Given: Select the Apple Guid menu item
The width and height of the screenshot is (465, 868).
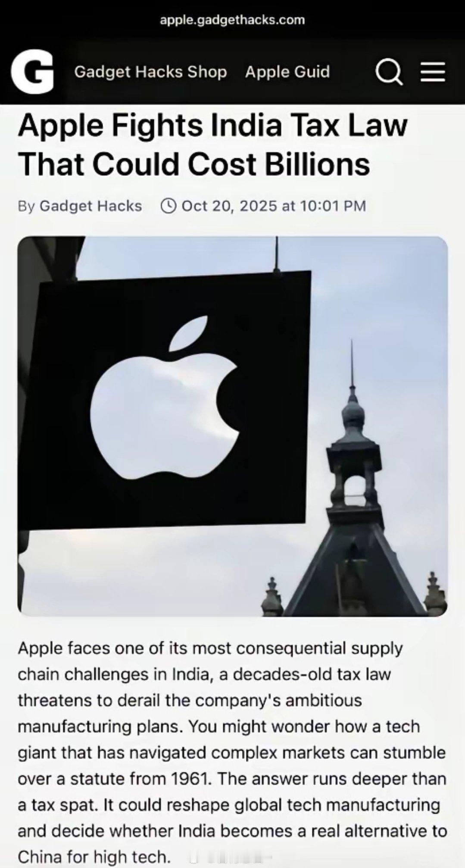Looking at the screenshot, I should point(287,72).
